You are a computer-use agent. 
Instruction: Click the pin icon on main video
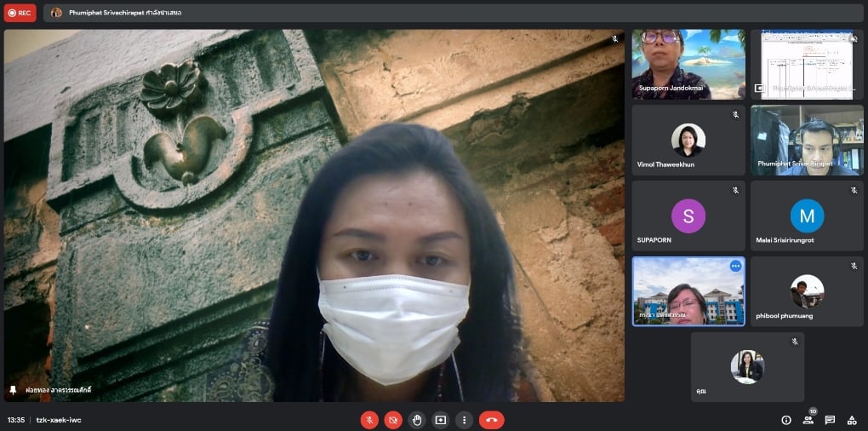coord(13,390)
